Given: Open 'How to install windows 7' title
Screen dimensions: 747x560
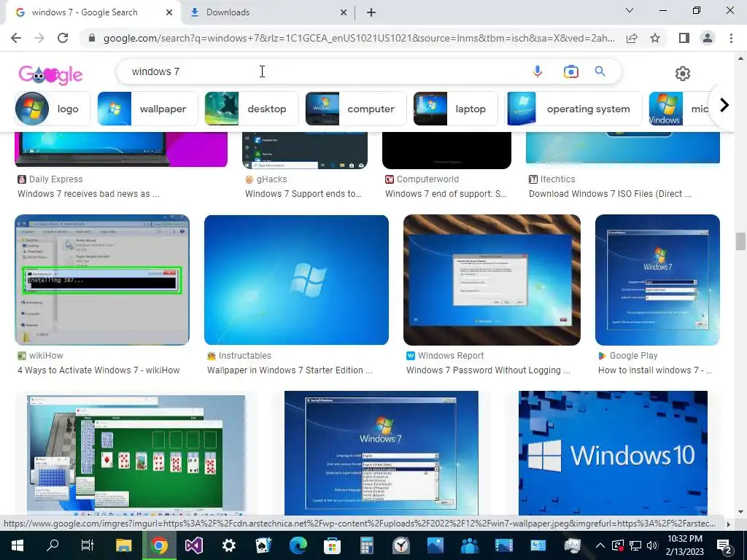Looking at the screenshot, I should click(654, 370).
